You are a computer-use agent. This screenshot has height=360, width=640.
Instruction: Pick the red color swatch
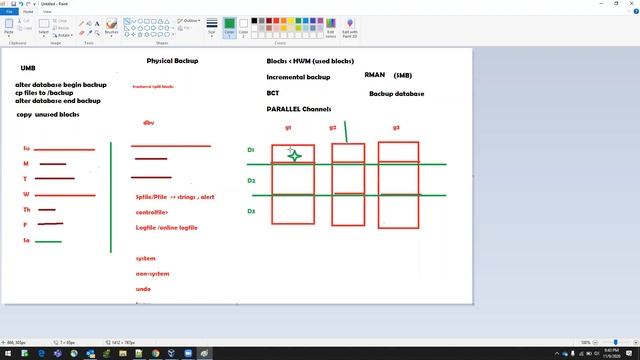click(276, 20)
